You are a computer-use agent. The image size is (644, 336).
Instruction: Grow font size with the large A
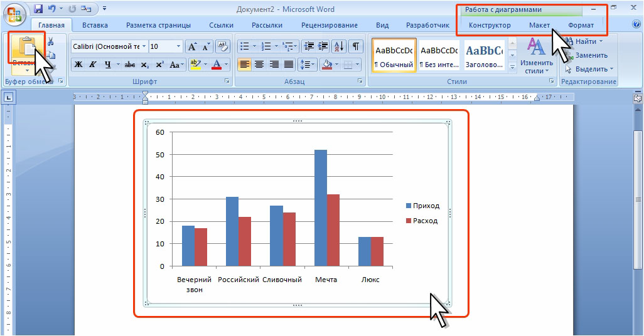pyautogui.click(x=192, y=46)
